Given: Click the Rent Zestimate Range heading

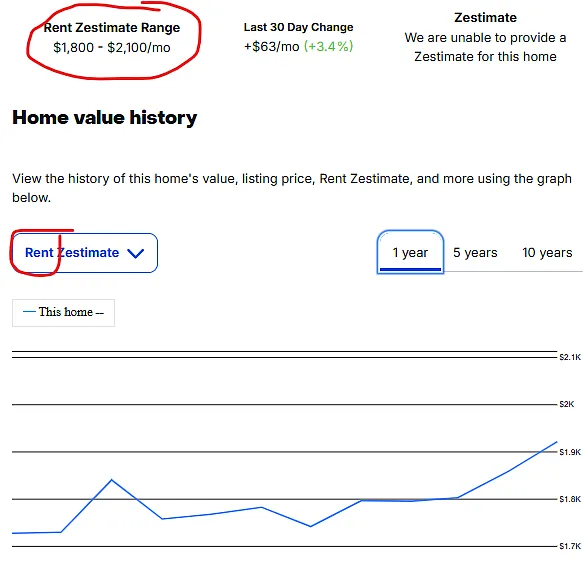Looking at the screenshot, I should pos(112,28).
